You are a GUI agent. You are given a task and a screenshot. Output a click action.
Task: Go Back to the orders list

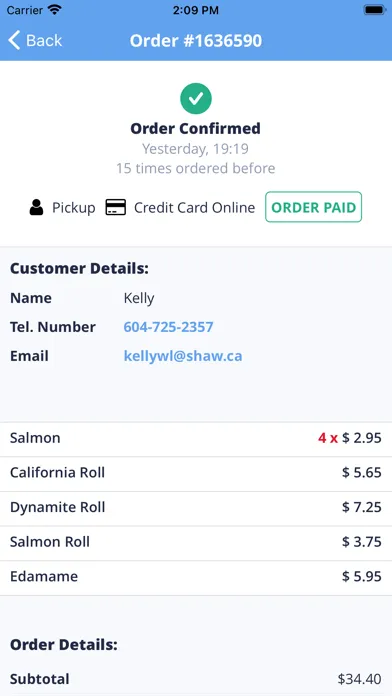click(36, 40)
